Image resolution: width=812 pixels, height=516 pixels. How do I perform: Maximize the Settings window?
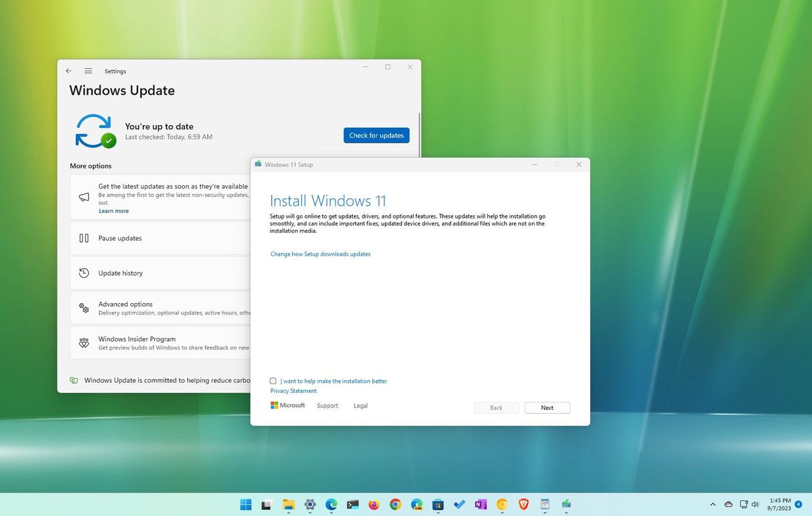point(388,67)
